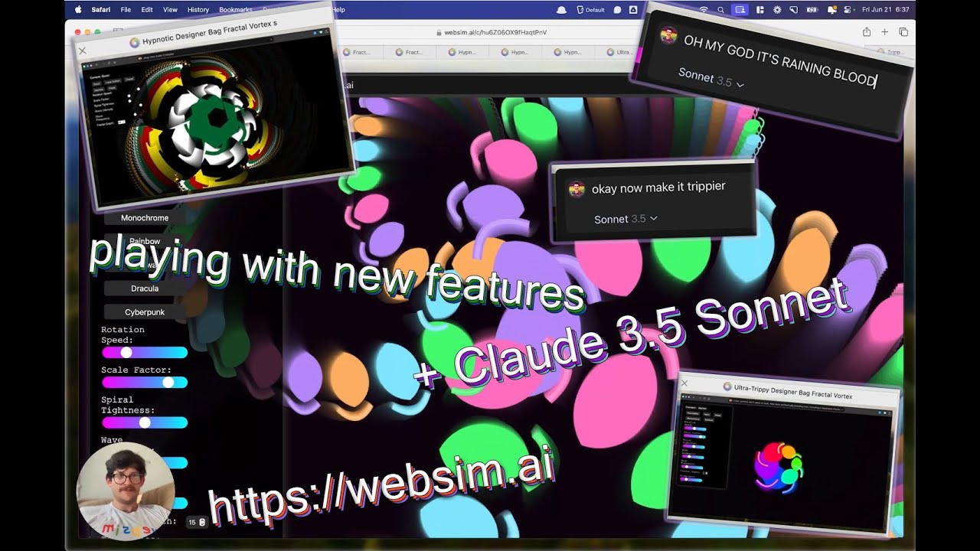This screenshot has height=551, width=980.
Task: Close the Ultra-Trippy Designer Bag Fractal Vortex window
Action: [x=684, y=383]
